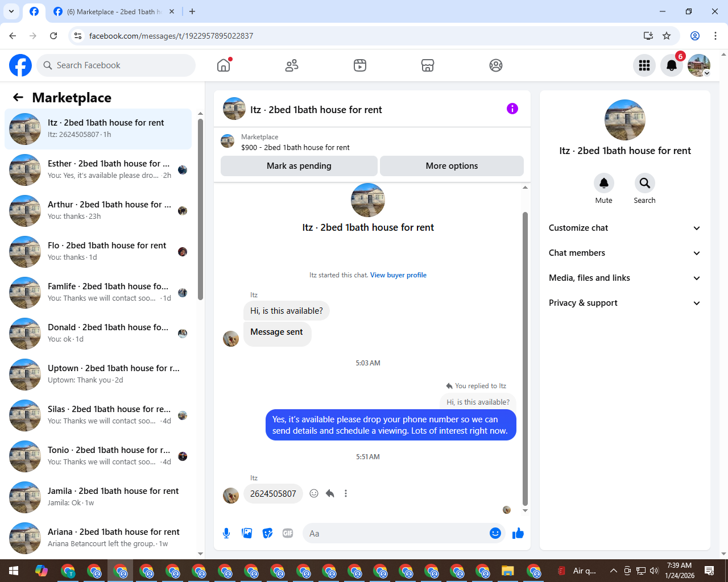React to the 2624505807 message
Screen dimensions: 728x582
314,493
